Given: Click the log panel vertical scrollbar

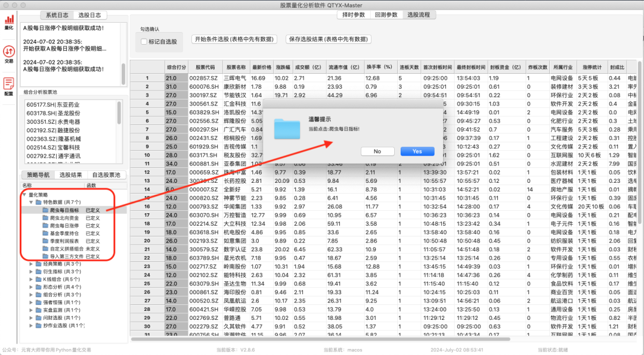Looking at the screenshot, I should [123, 74].
